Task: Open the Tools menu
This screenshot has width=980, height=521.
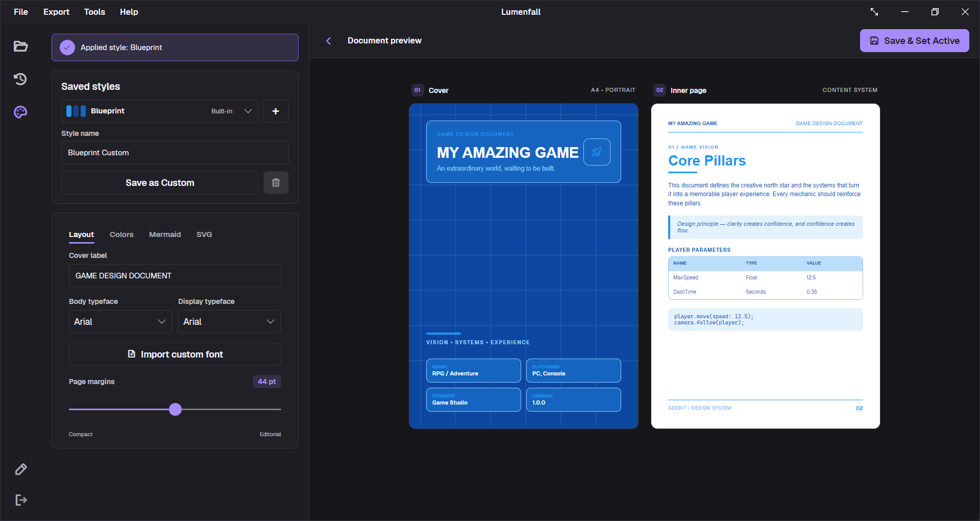Action: 94,12
